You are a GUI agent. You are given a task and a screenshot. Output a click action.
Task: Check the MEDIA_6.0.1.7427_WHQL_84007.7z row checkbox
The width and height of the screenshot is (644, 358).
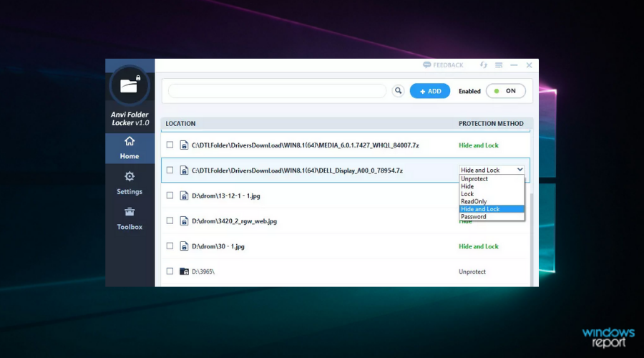coord(170,145)
